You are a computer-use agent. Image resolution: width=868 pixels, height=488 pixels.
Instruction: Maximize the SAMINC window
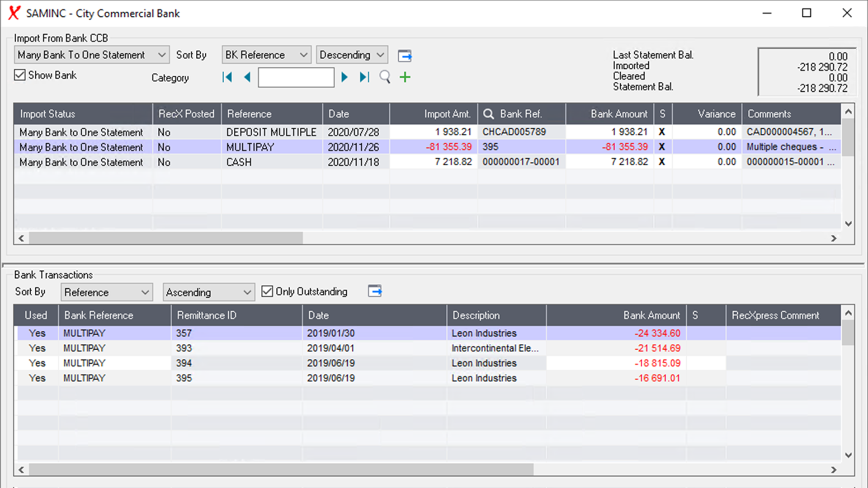pyautogui.click(x=807, y=13)
